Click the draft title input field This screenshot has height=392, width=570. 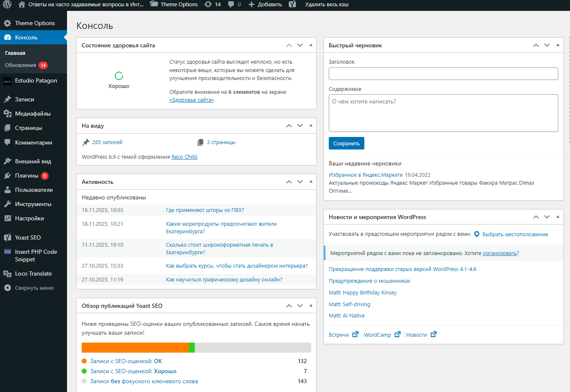443,74
